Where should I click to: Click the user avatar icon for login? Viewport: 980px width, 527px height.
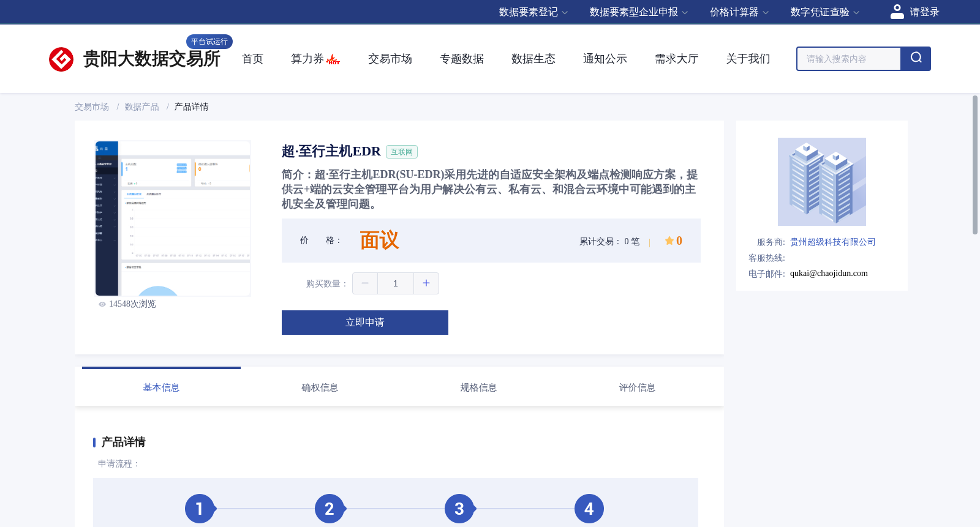coord(897,12)
